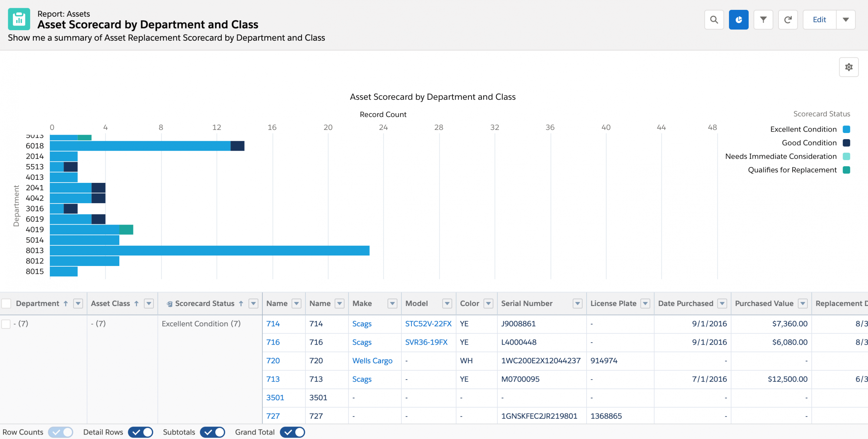
Task: Click the search icon in toolbar
Action: 714,20
